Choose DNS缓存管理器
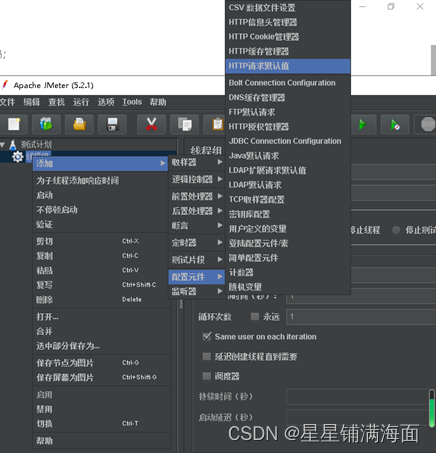The width and height of the screenshot is (436, 453). [x=288, y=97]
